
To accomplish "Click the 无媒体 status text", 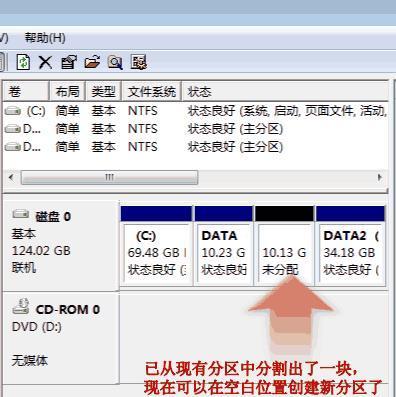I will coord(30,360).
